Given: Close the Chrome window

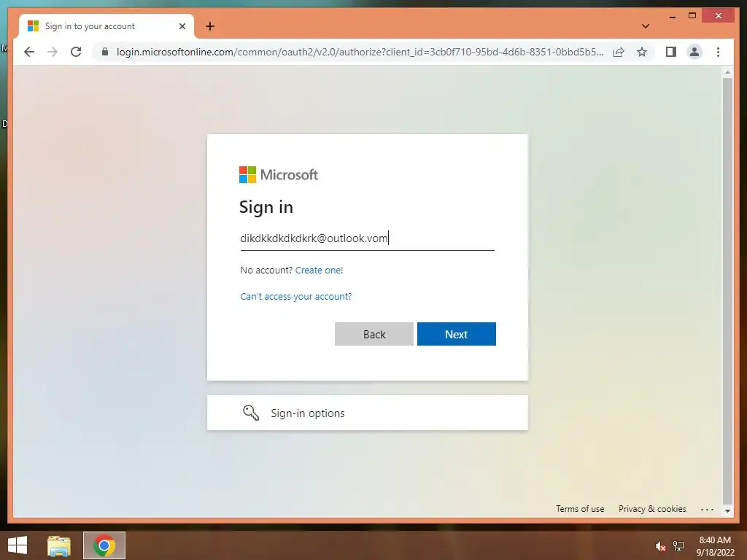Looking at the screenshot, I should tap(719, 16).
